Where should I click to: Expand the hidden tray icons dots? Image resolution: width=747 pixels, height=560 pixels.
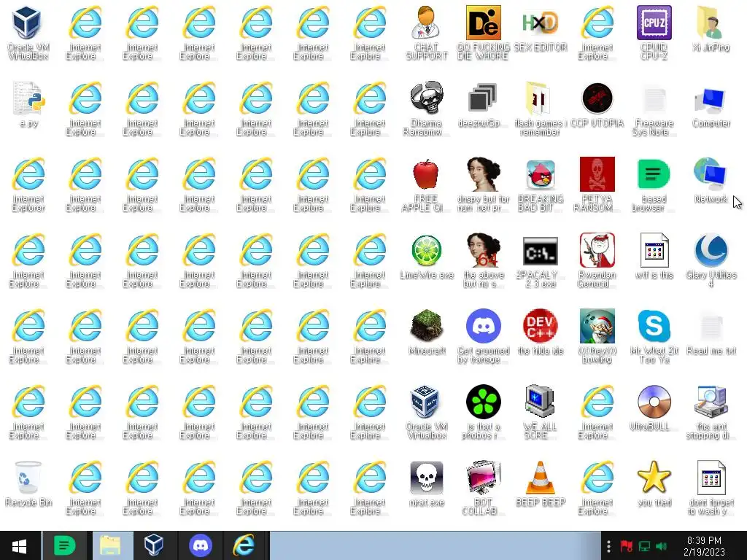[608, 545]
